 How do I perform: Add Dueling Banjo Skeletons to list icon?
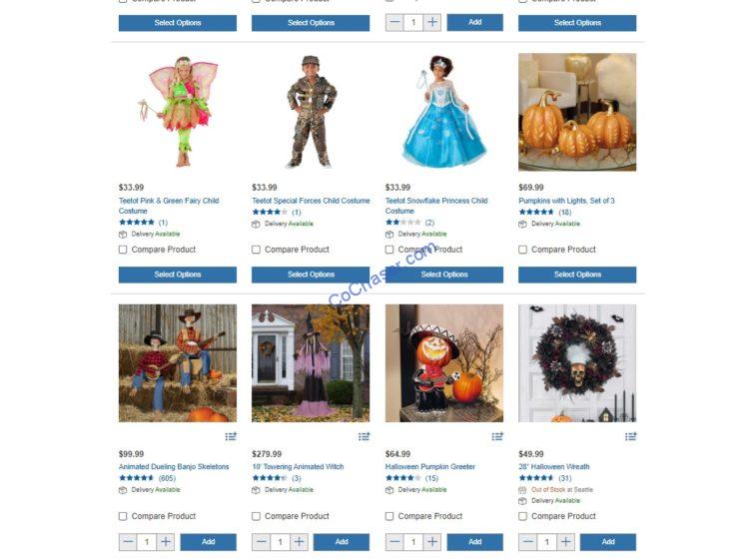click(231, 436)
